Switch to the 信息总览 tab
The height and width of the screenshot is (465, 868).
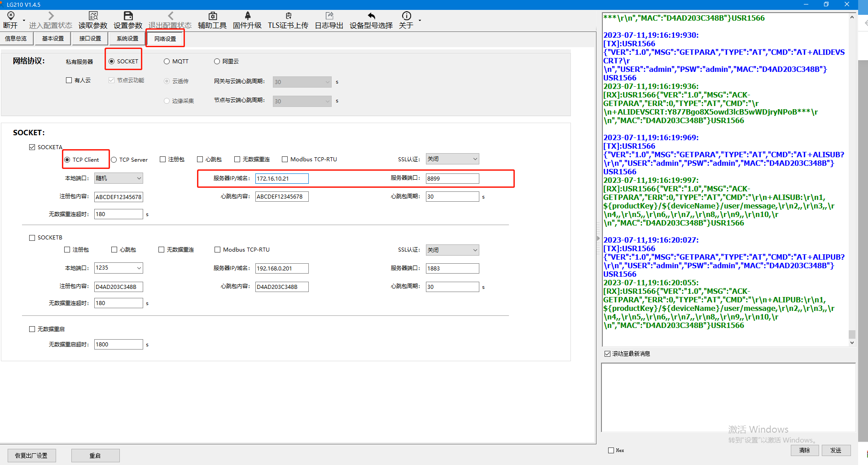point(16,39)
